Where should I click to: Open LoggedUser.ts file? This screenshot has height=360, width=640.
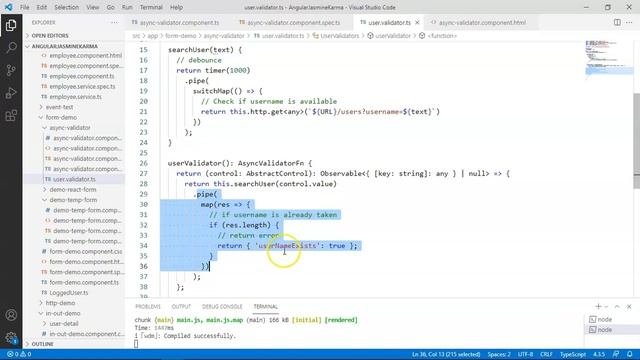pos(69,293)
